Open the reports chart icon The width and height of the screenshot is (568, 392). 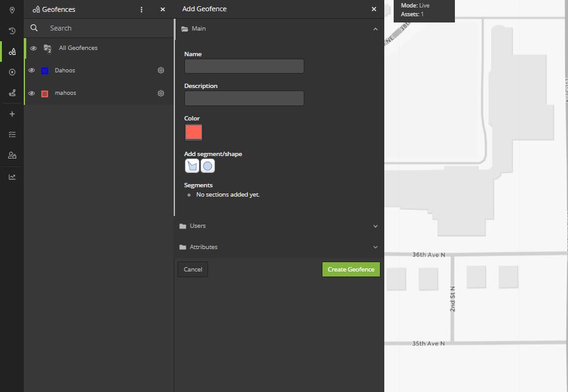11,176
